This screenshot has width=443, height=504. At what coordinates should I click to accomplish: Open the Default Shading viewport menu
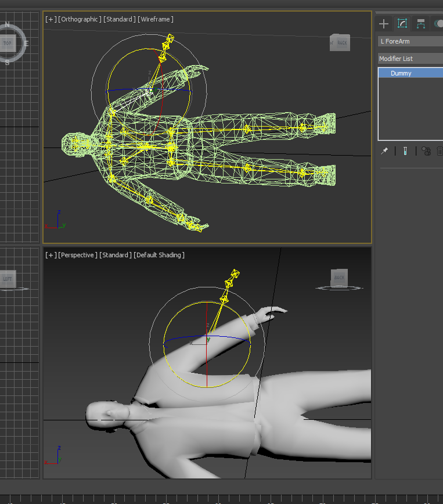click(x=159, y=255)
